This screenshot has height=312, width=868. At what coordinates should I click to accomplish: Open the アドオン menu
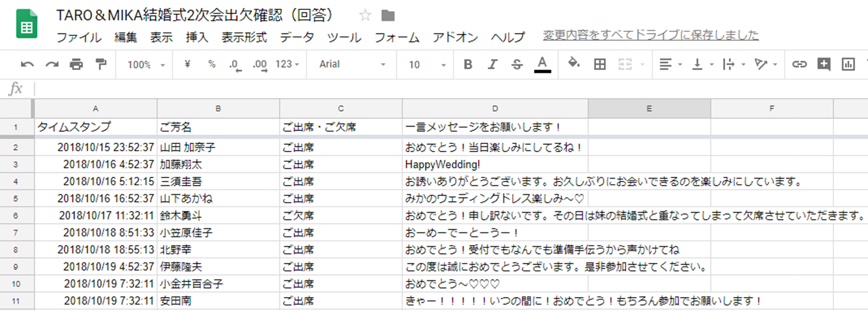click(x=455, y=38)
